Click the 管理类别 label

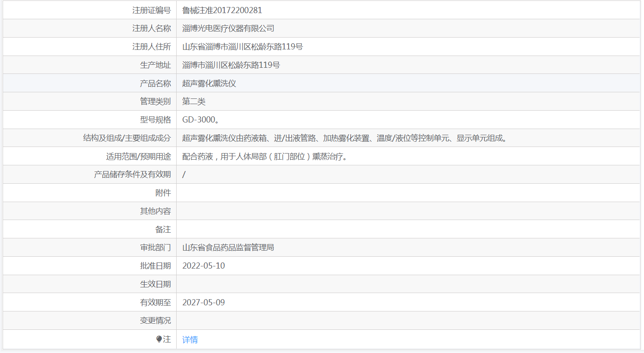pos(156,101)
